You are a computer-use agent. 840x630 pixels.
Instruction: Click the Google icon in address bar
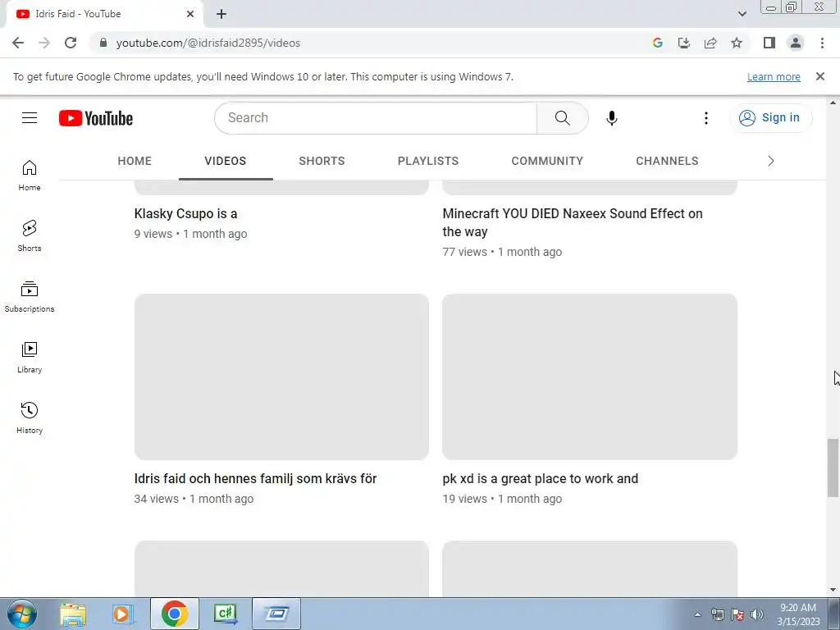pyautogui.click(x=657, y=43)
